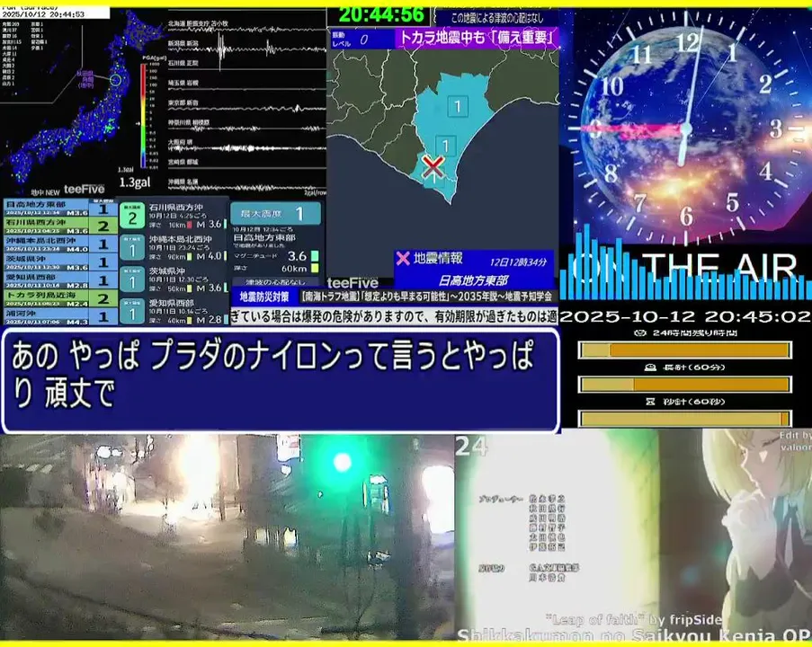Click the PGA vertical color scale

pos(143,115)
